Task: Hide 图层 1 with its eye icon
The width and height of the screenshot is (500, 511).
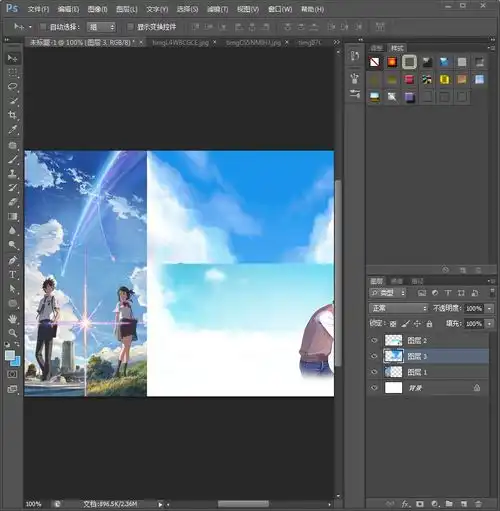Action: (374, 372)
